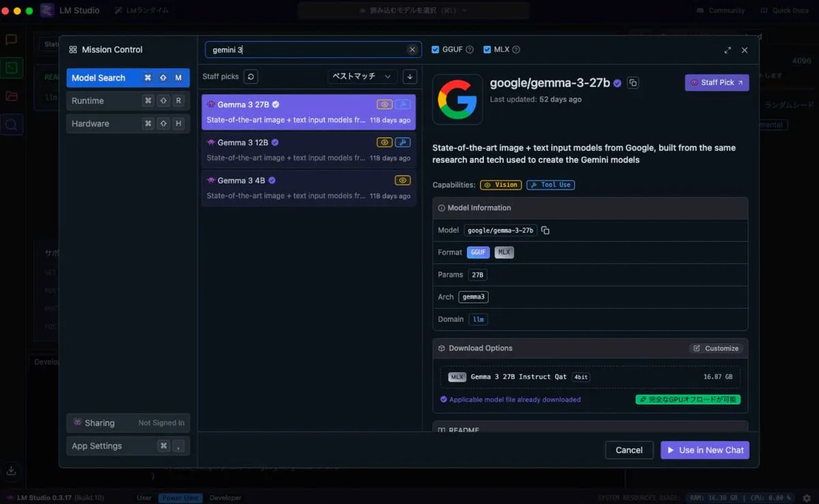Open downloads icon in left sidebar
This screenshot has width=819, height=504.
pos(11,470)
